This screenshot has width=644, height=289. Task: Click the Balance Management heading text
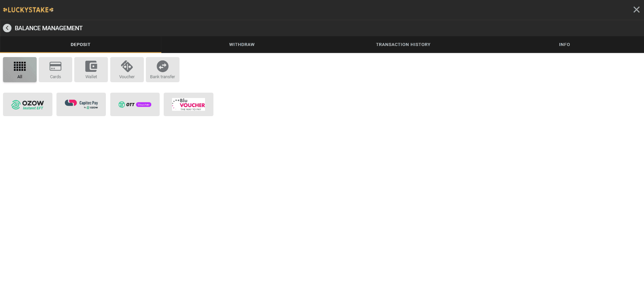[x=49, y=28]
